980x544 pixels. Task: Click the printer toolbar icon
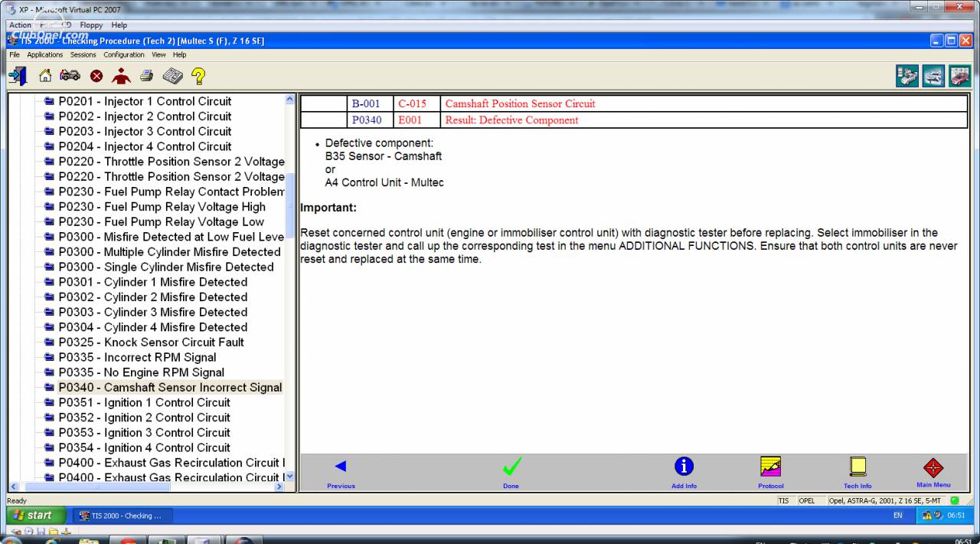[146, 76]
